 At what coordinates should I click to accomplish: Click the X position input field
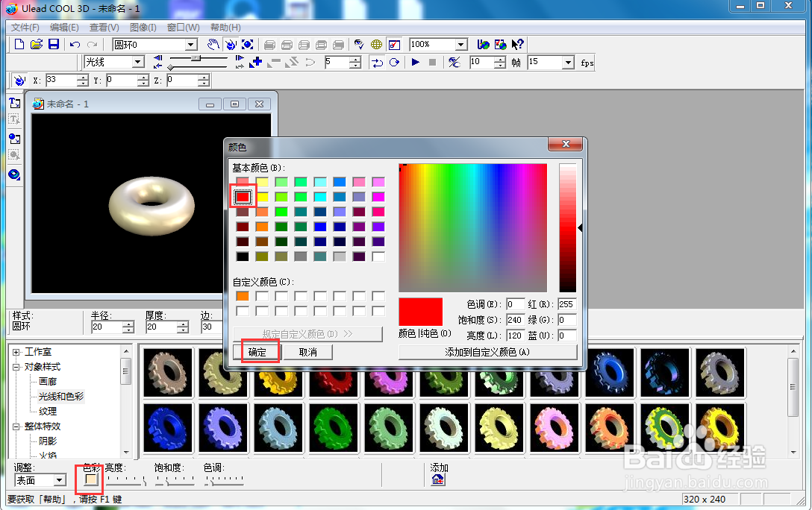60,81
